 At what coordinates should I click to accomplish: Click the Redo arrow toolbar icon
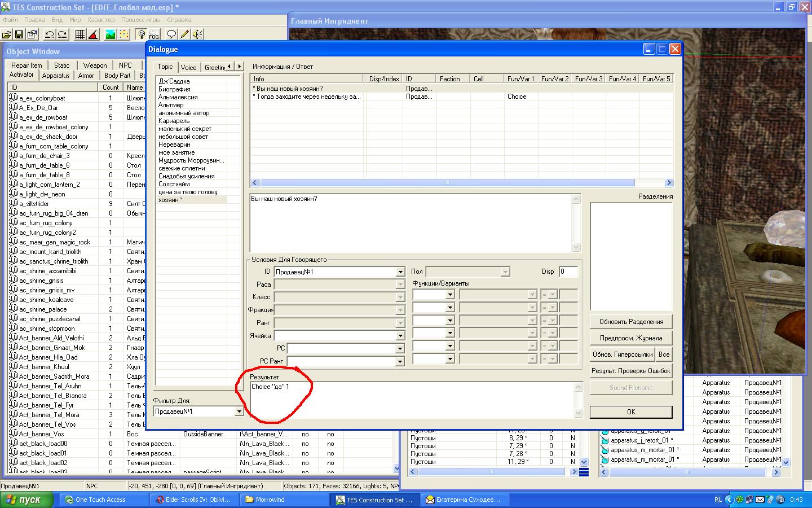pos(63,34)
